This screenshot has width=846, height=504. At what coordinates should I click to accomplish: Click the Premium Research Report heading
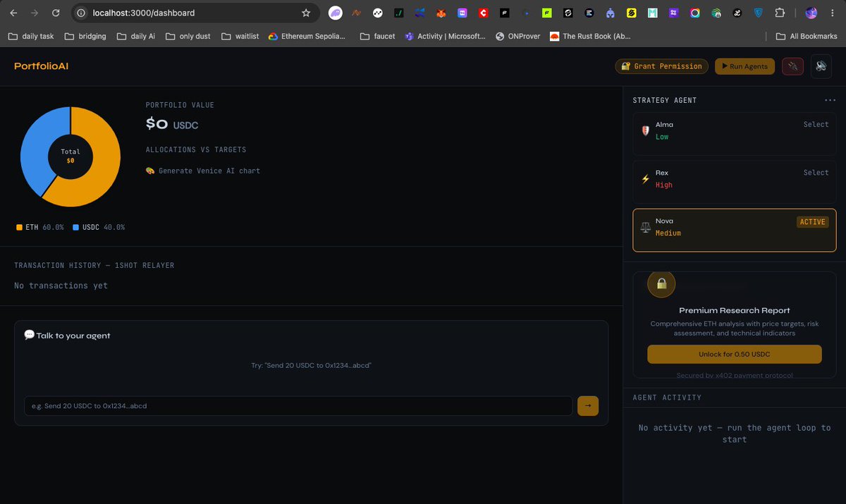735,310
